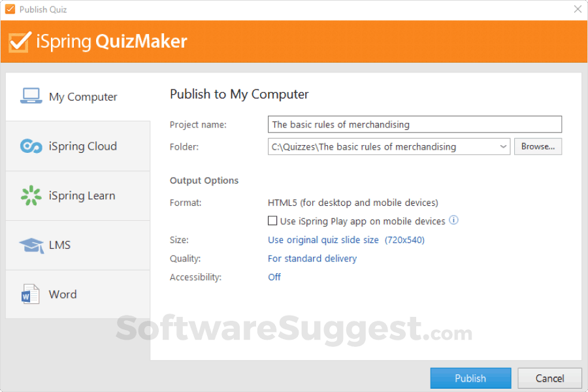The height and width of the screenshot is (392, 588).
Task: Open the LMS publishing tab
Action: 60,245
